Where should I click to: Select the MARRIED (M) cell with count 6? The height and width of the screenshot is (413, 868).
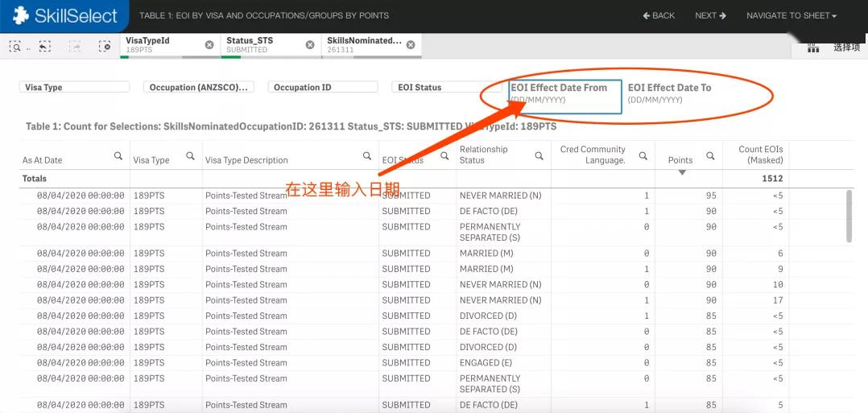(x=486, y=253)
